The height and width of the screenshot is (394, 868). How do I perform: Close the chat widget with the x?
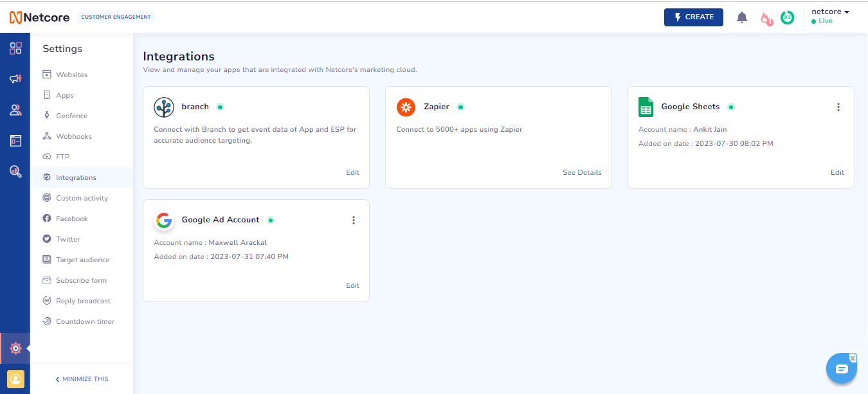(853, 358)
